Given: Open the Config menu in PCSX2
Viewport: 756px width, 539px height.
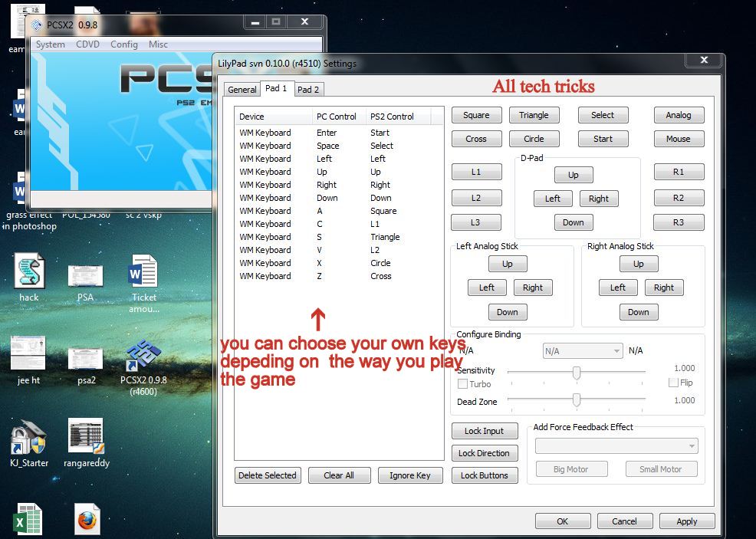Looking at the screenshot, I should tap(123, 44).
